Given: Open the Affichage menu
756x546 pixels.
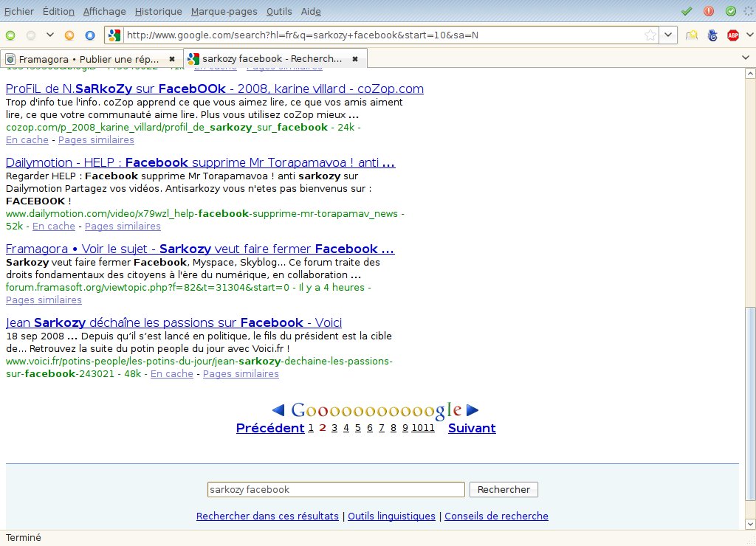Looking at the screenshot, I should tap(104, 12).
